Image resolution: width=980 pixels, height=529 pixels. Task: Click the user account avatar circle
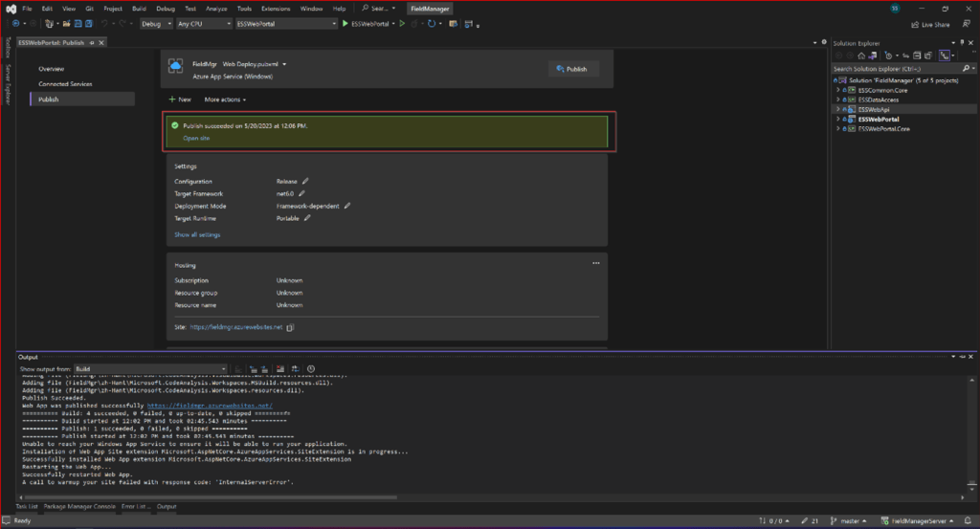point(895,9)
